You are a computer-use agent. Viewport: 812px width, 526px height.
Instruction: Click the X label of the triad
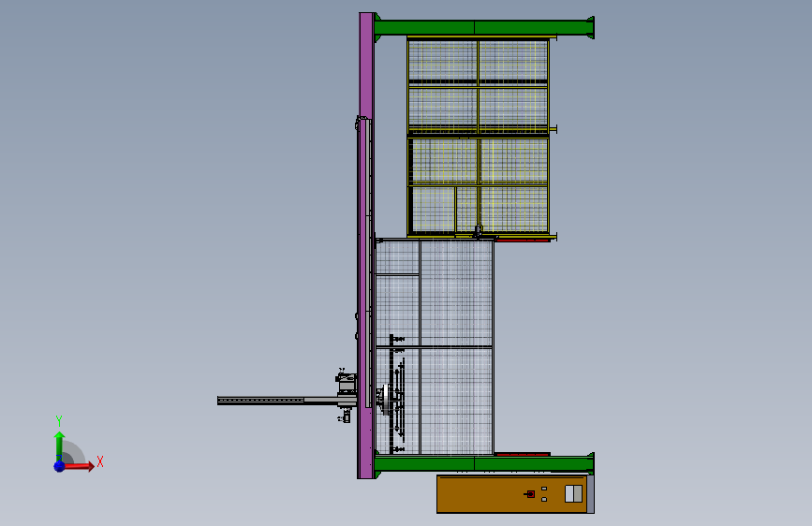click(x=100, y=461)
